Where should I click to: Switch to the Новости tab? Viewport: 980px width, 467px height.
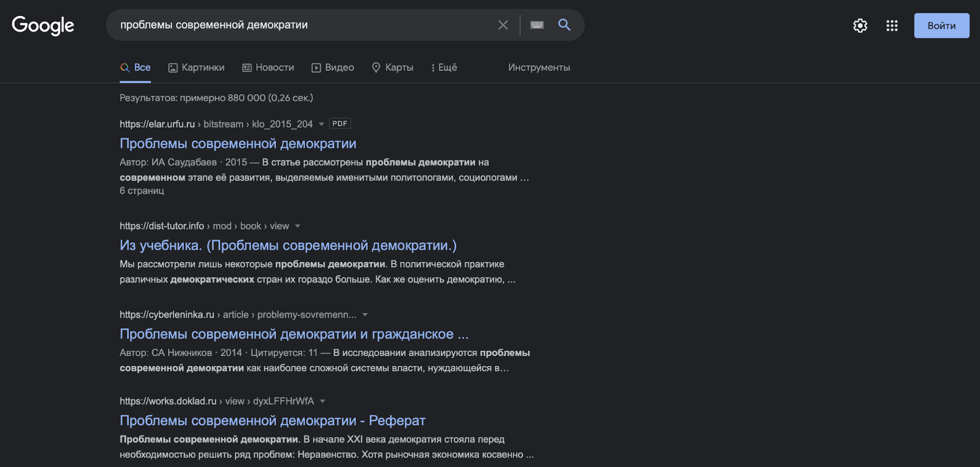pyautogui.click(x=269, y=68)
